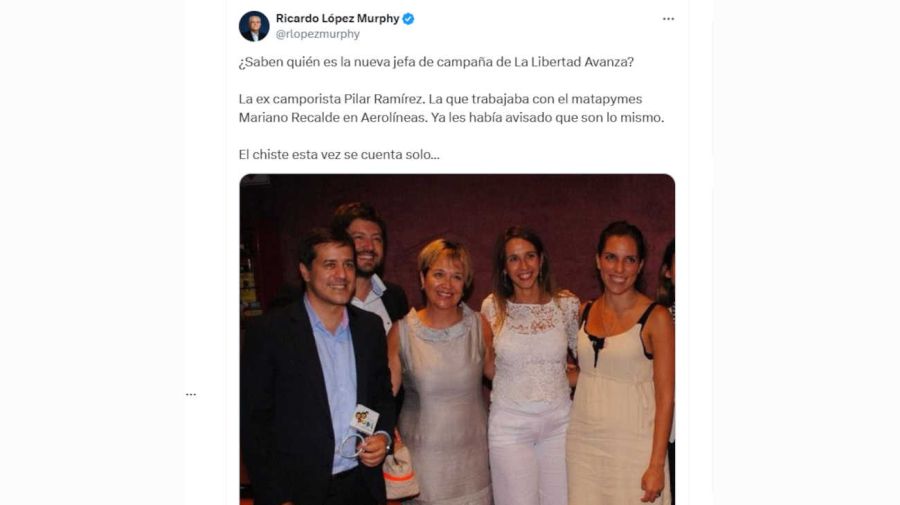
Task: Click the badge held by the man
Action: [x=363, y=419]
